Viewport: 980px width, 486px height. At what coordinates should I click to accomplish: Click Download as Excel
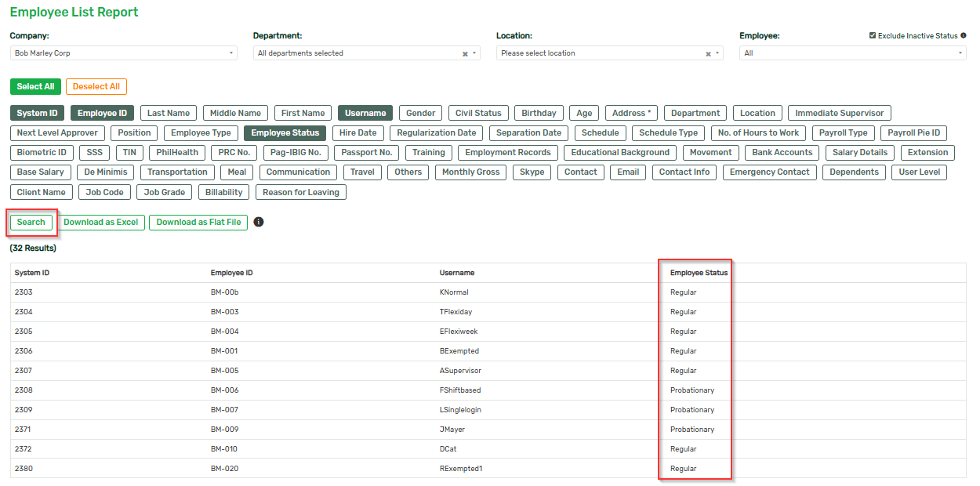pos(100,222)
